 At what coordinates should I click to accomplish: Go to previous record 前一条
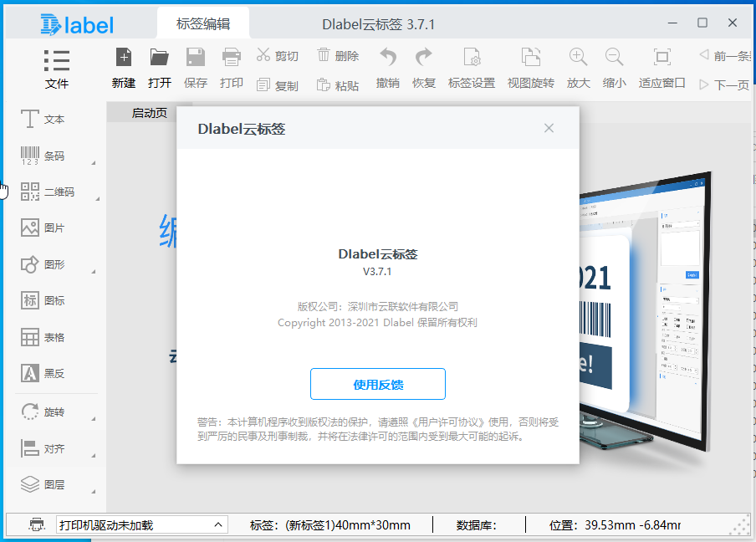(x=725, y=56)
